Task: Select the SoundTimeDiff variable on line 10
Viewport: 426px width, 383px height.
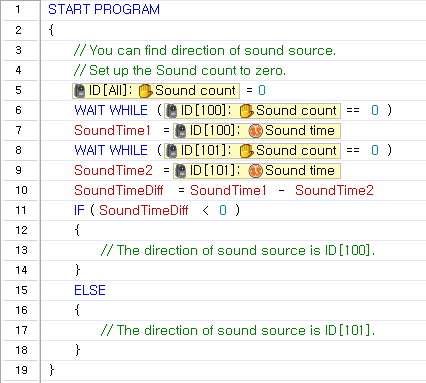Action: point(119,190)
